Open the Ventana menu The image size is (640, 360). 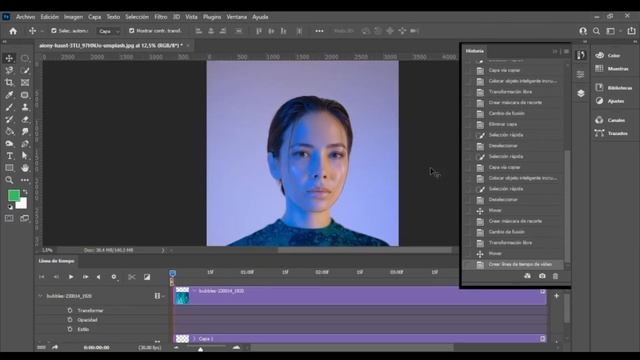(x=236, y=17)
